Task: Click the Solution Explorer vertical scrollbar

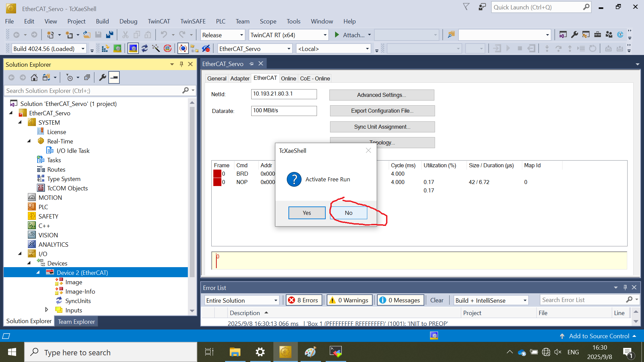Action: click(192, 191)
